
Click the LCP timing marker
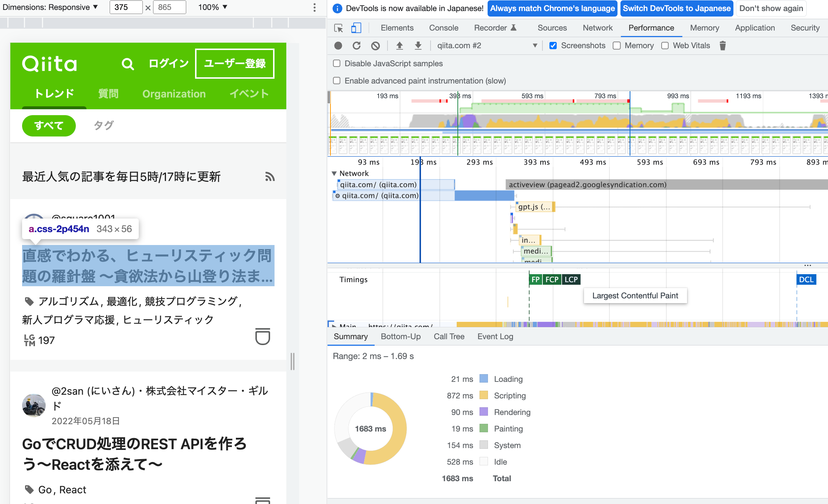(x=571, y=280)
